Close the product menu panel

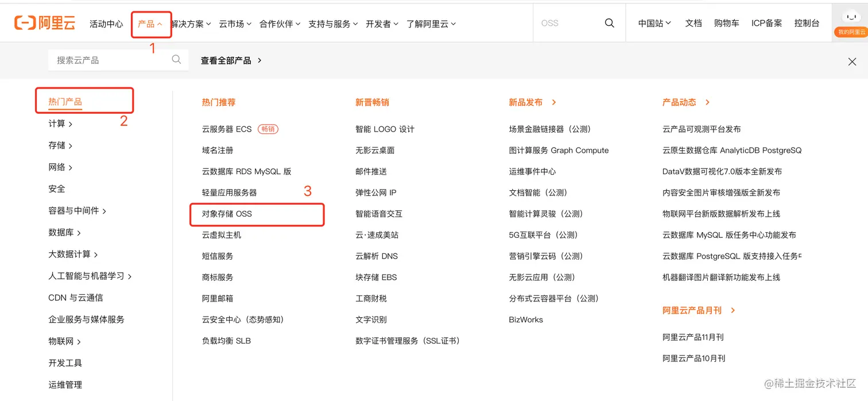(852, 61)
